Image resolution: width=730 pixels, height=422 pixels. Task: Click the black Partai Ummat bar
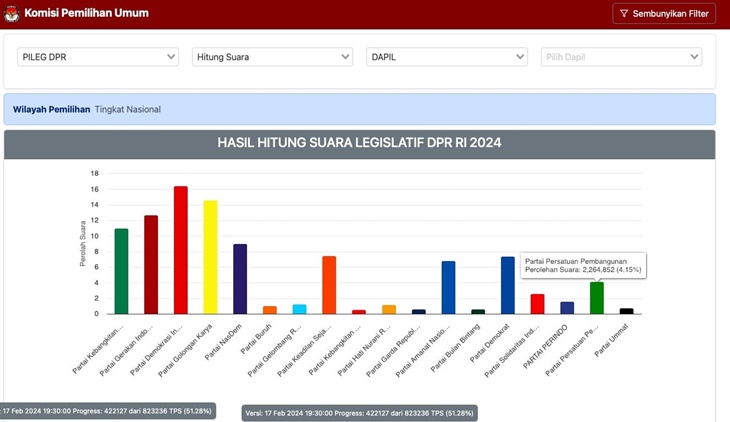click(x=627, y=311)
